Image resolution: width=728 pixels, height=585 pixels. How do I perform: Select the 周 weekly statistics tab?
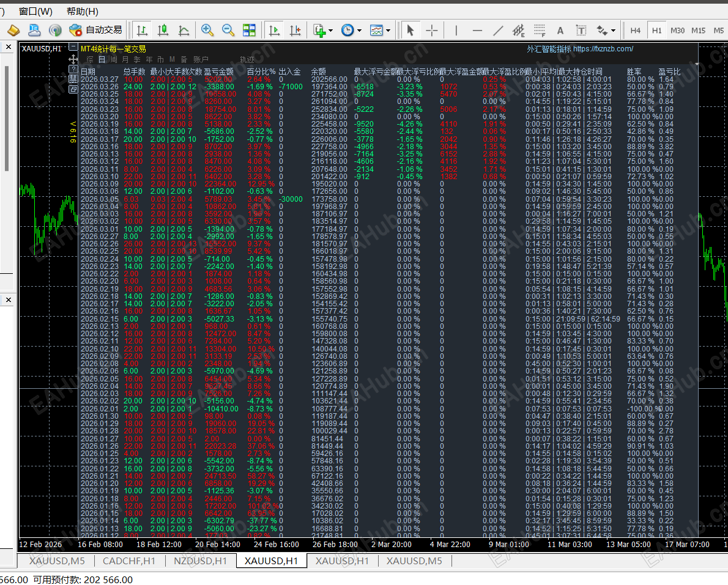click(114, 59)
